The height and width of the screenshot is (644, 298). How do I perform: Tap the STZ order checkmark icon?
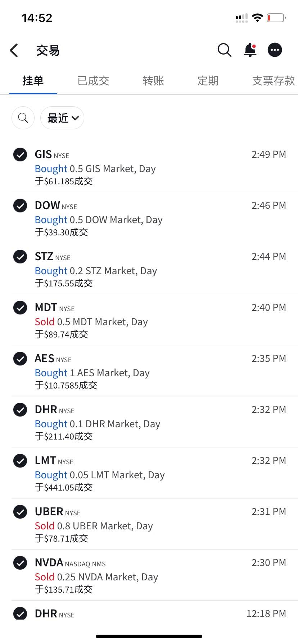tap(20, 257)
